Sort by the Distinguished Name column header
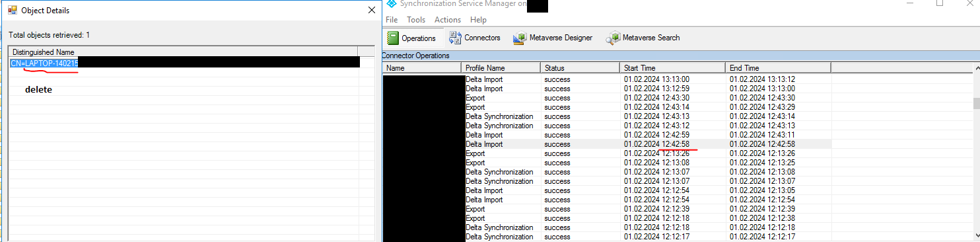980x242 pixels. [183, 52]
